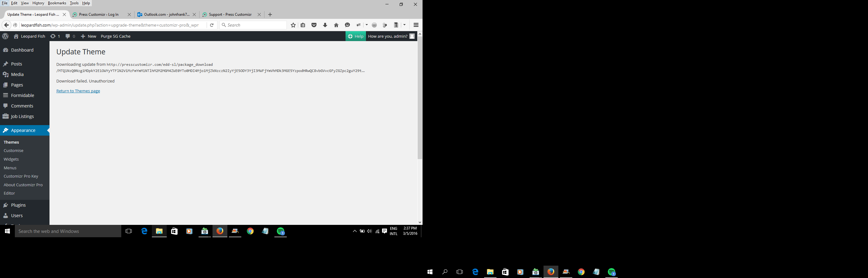Click the updates icon in the admin bar
The width and height of the screenshot is (868, 278).
point(55,36)
